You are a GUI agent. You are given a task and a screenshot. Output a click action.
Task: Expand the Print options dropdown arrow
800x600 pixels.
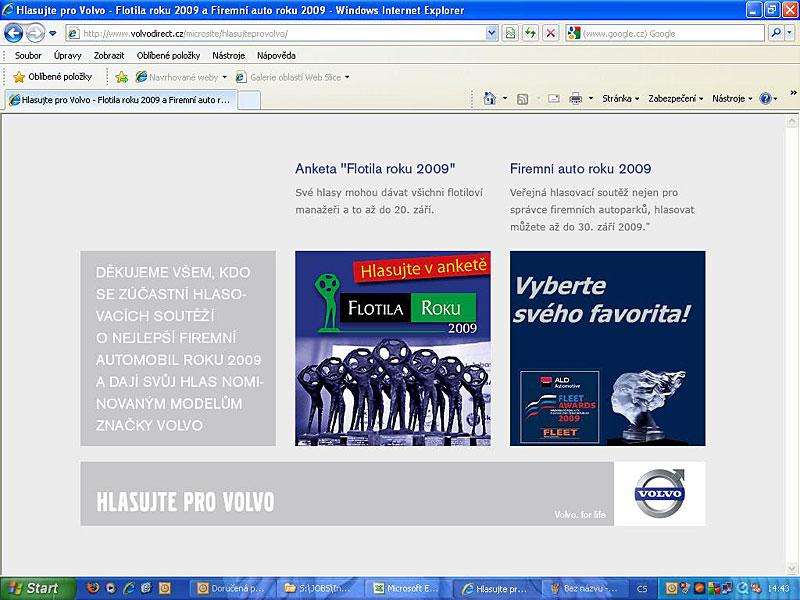tap(591, 98)
